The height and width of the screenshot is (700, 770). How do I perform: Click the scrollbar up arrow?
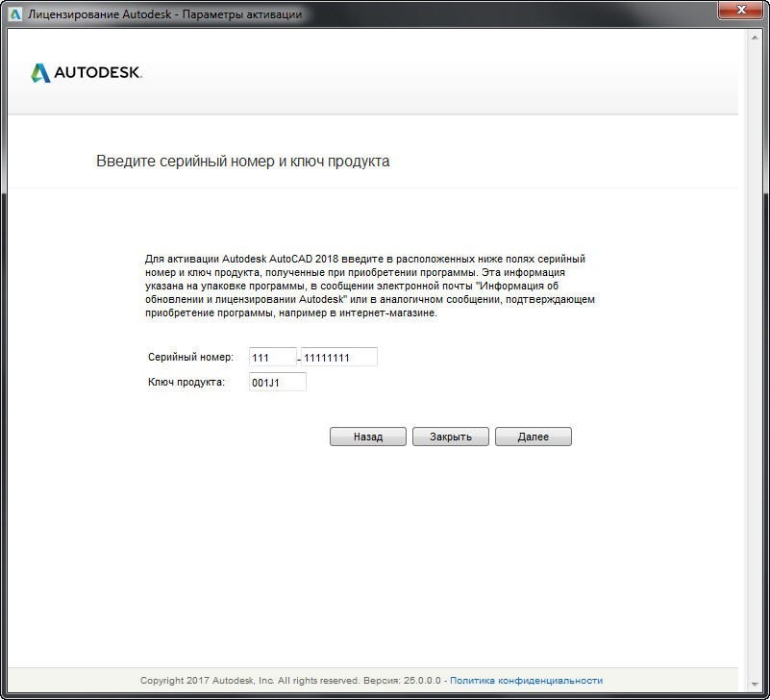pyautogui.click(x=755, y=37)
